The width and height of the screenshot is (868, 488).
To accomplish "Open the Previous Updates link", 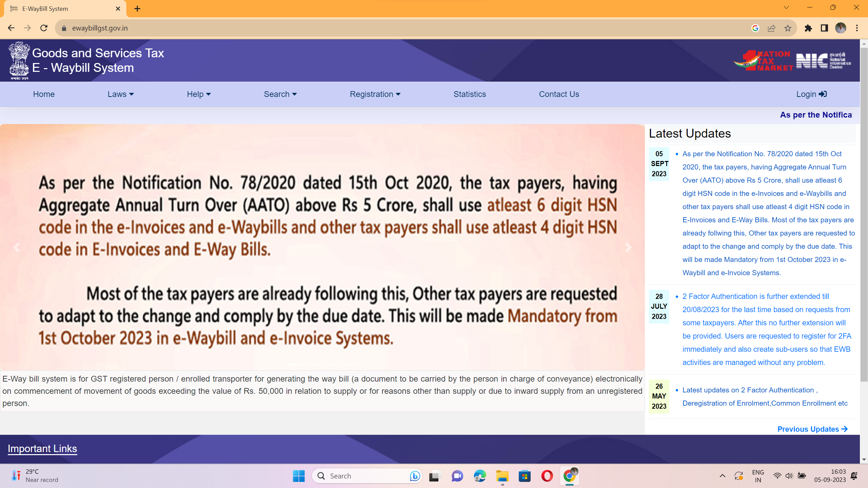I will [x=812, y=429].
